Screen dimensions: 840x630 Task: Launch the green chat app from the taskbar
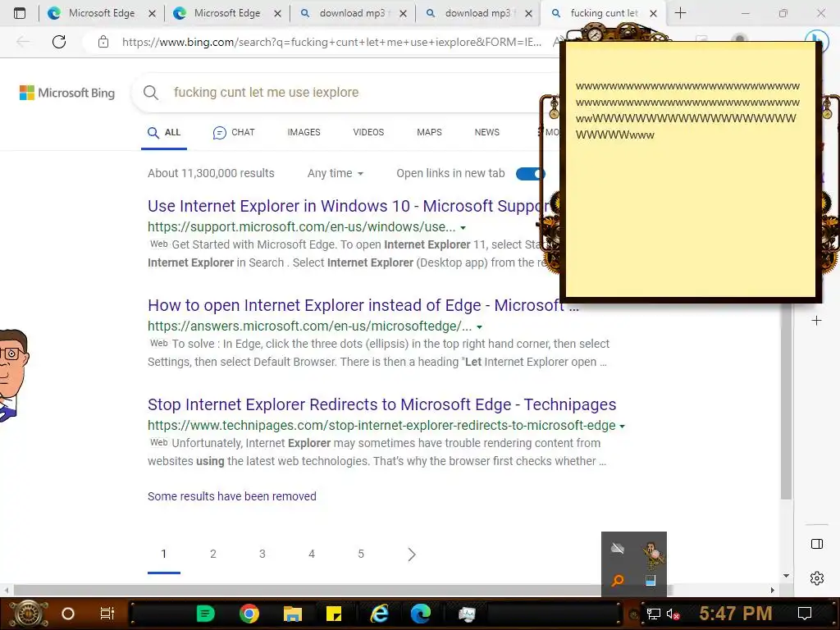[206, 614]
